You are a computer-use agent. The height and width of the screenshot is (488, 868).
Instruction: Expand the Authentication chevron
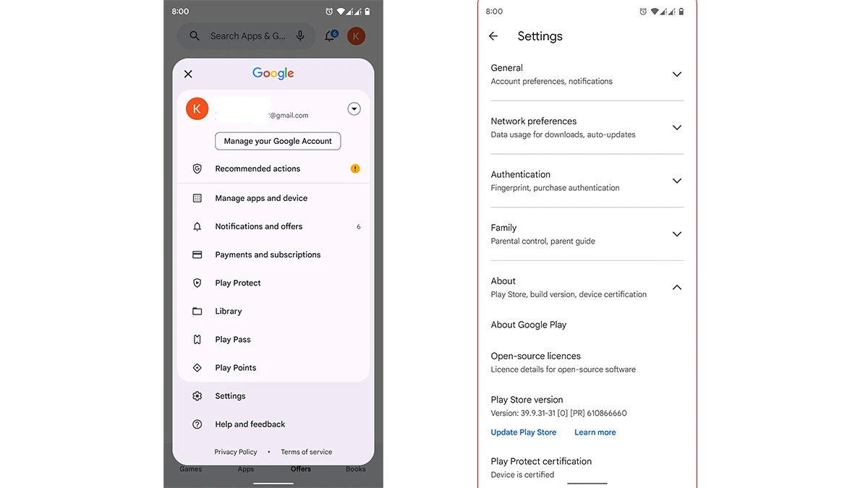pos(677,181)
